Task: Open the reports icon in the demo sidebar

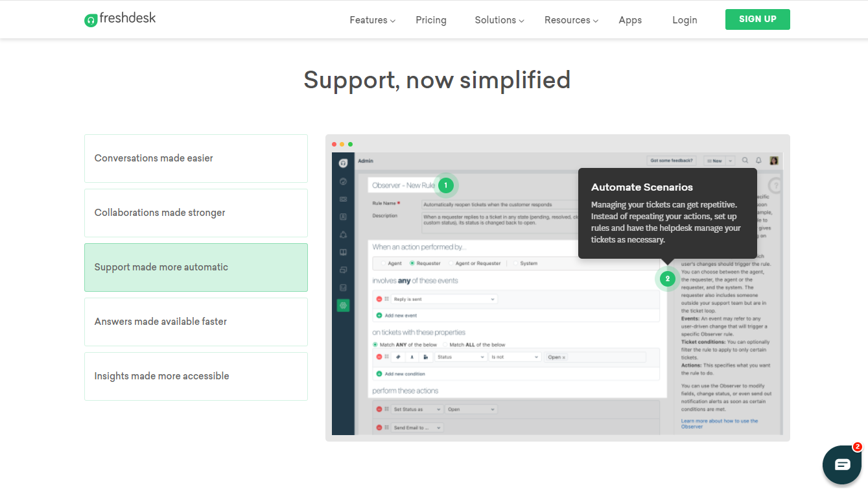Action: point(343,287)
